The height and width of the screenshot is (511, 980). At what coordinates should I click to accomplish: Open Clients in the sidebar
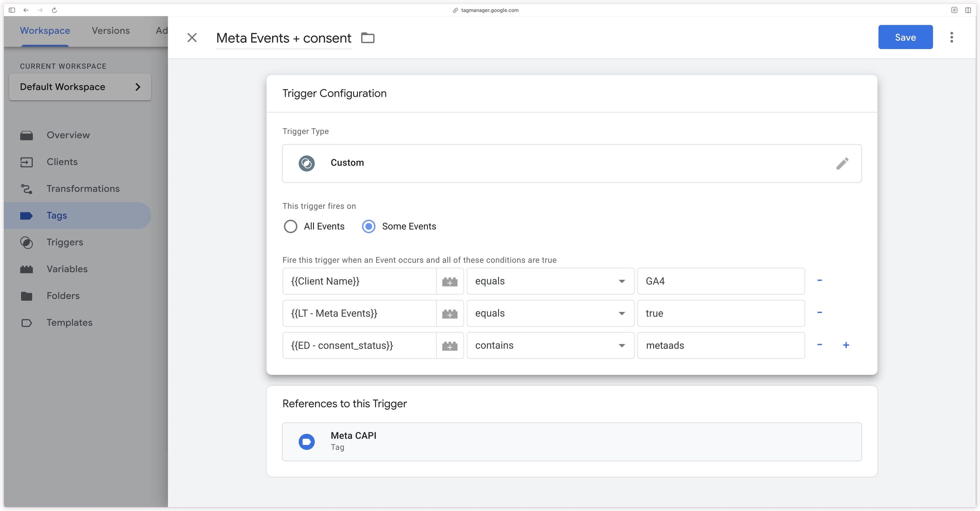click(x=78, y=162)
